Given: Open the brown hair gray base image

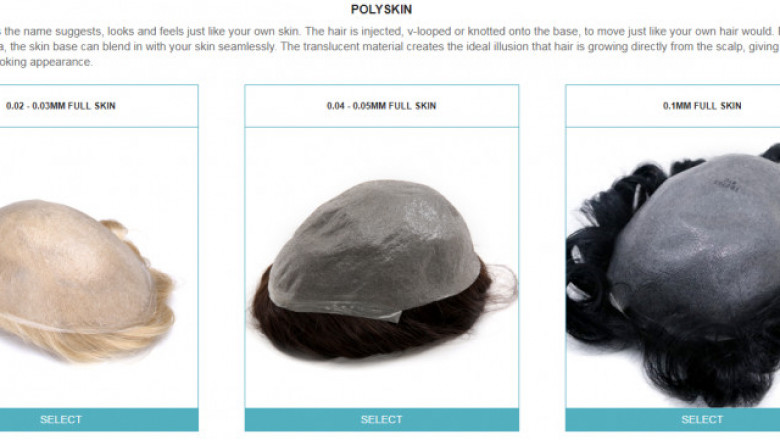Looking at the screenshot, I should point(383,269).
